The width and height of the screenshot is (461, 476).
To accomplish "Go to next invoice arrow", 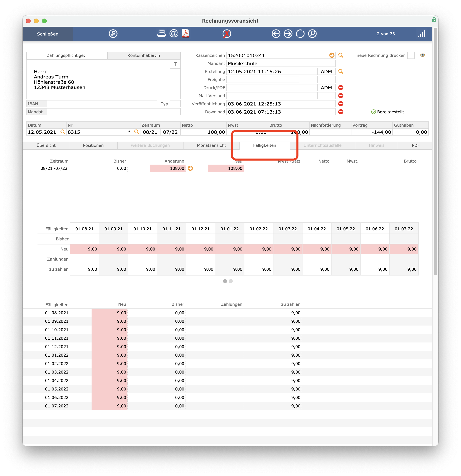I will pyautogui.click(x=288, y=34).
